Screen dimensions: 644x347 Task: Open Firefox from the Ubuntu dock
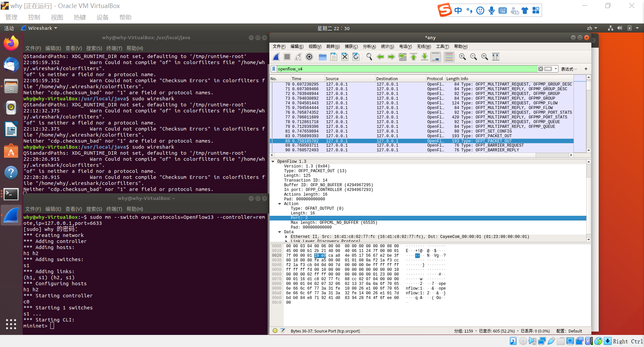(x=11, y=43)
